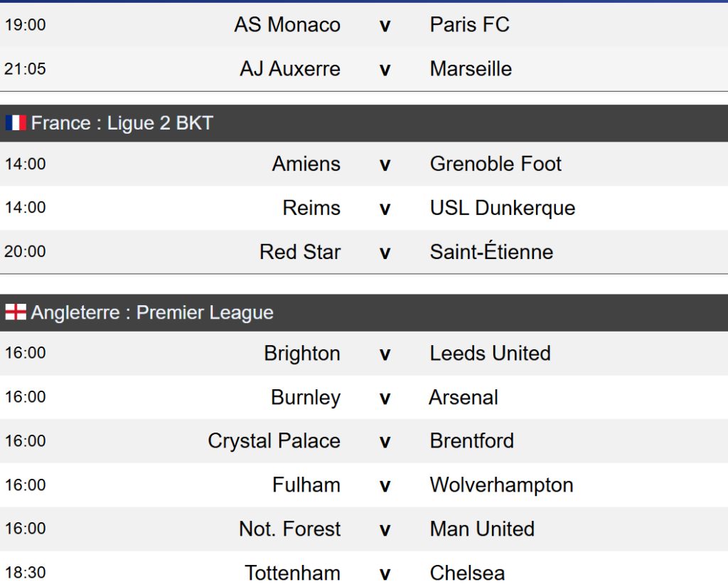Click Wolverhampton team name
Screen dimensions: 728x587
tap(501, 485)
